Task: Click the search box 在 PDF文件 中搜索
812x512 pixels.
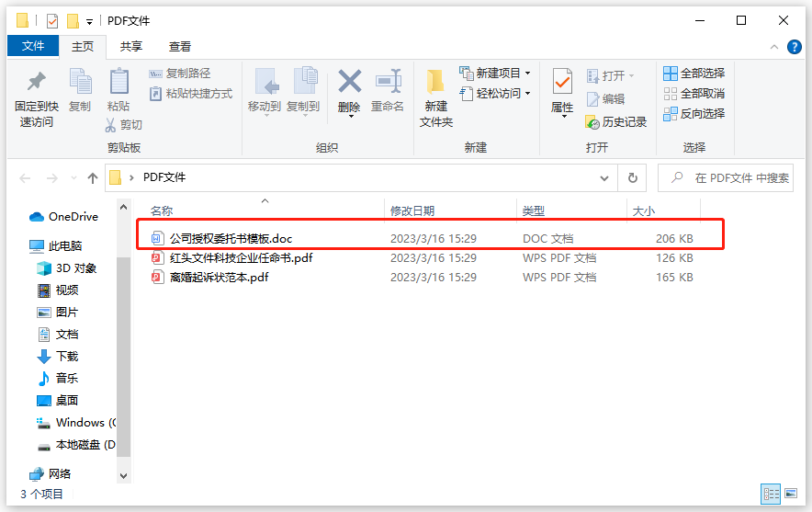Action: (726, 178)
